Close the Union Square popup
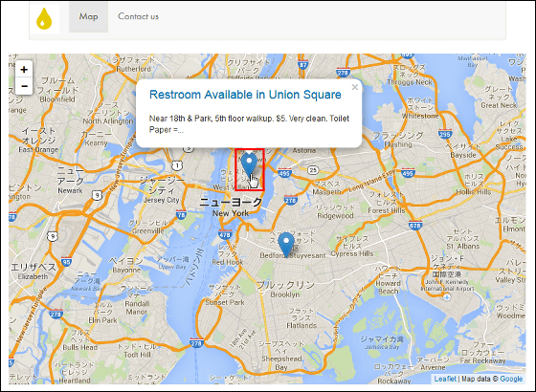 coord(355,87)
